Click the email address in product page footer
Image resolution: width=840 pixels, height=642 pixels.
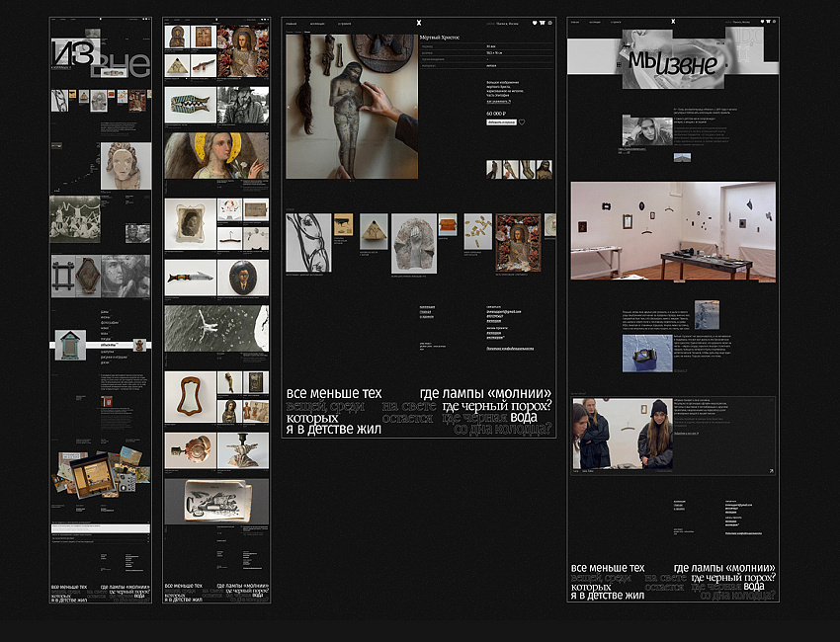click(504, 311)
